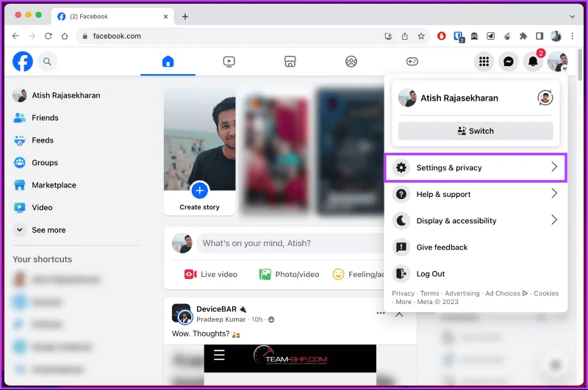Click the Ad Choices footer link

(x=506, y=293)
